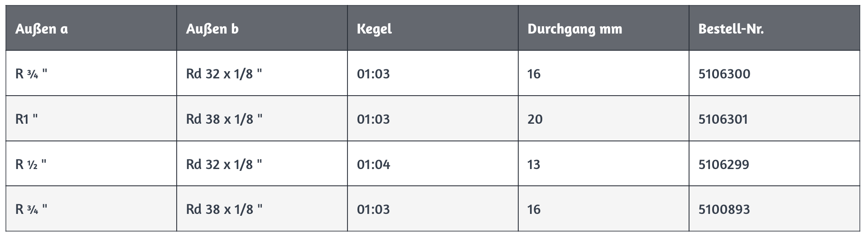
Task: Select order number 5106301
Action: 723,119
